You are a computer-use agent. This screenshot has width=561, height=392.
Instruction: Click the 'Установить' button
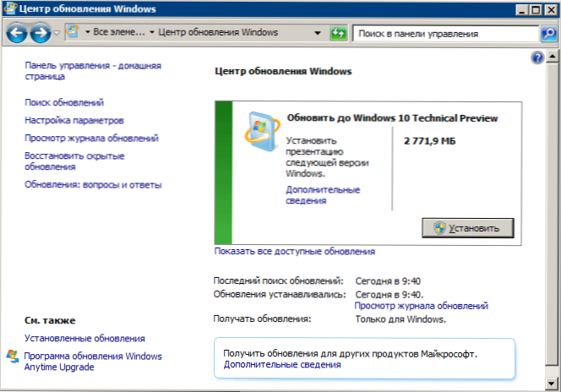click(x=468, y=228)
